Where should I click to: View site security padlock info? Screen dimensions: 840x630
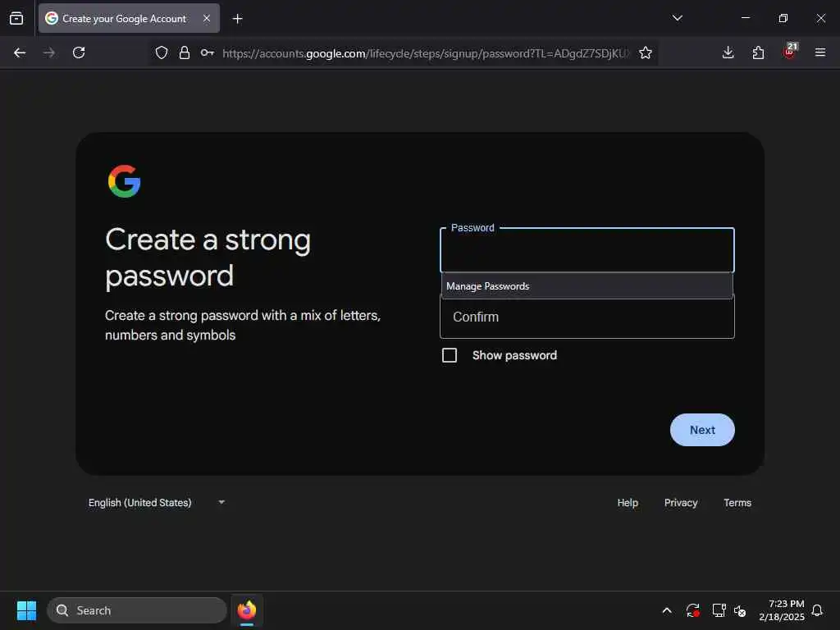pos(185,52)
